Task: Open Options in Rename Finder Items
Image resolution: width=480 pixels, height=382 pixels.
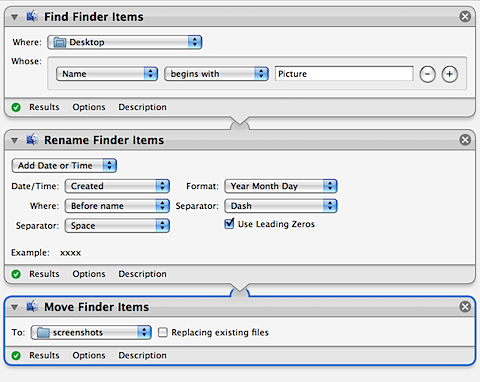Action: coord(89,274)
